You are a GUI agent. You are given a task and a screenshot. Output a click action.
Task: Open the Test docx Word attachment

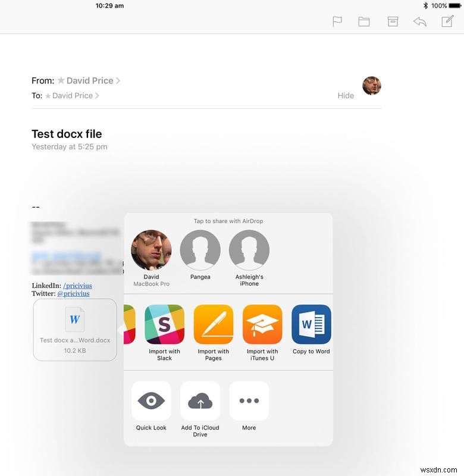75,330
